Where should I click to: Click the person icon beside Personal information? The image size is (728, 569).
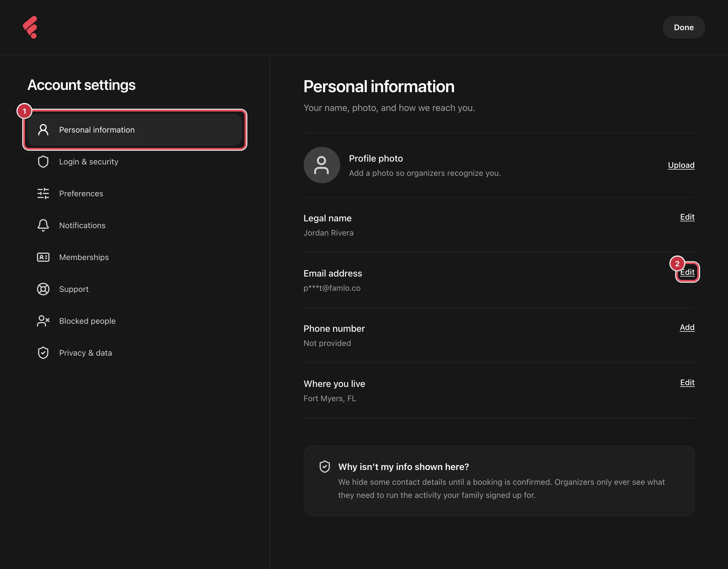click(43, 130)
